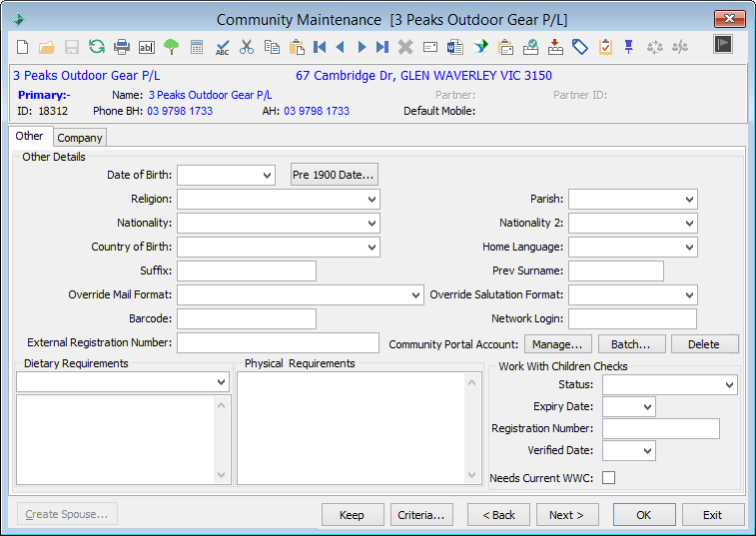Click the blue tag icon in the toolbar
Viewport: 756px width, 536px height.
(x=580, y=47)
